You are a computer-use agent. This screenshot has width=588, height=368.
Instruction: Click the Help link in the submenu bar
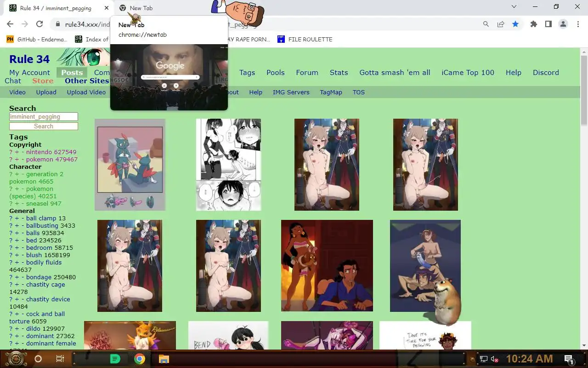[256, 92]
